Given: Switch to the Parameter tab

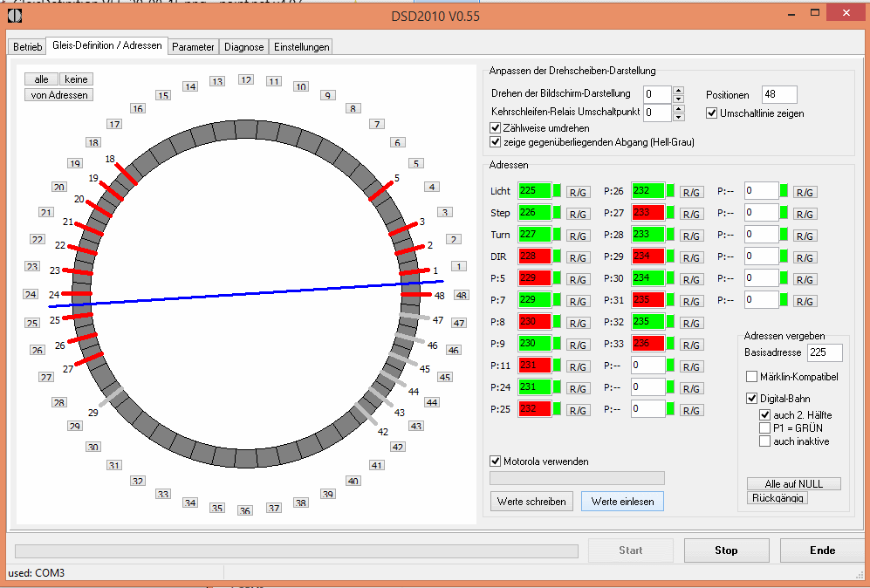Looking at the screenshot, I should coord(193,47).
